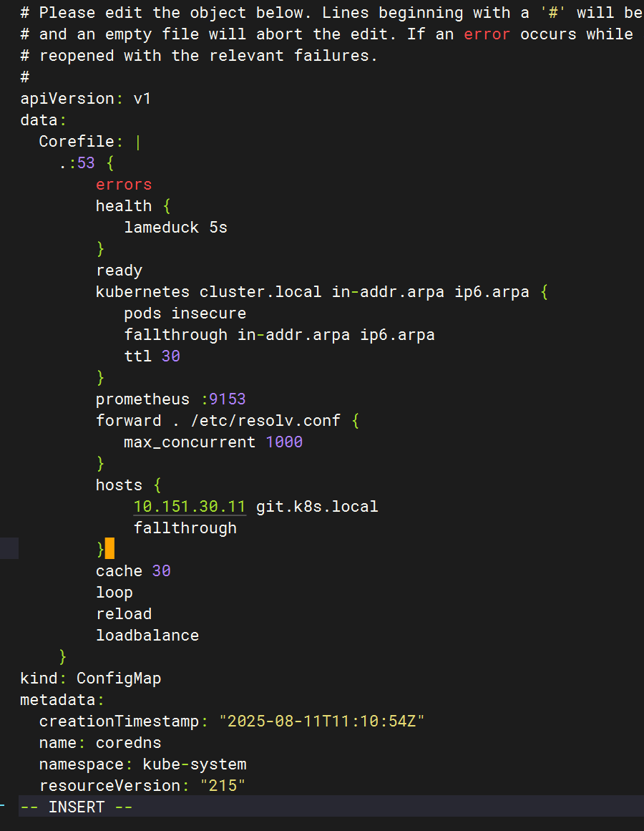The height and width of the screenshot is (831, 644).
Task: Click the opening brace after 'hosts'
Action: 157,485
